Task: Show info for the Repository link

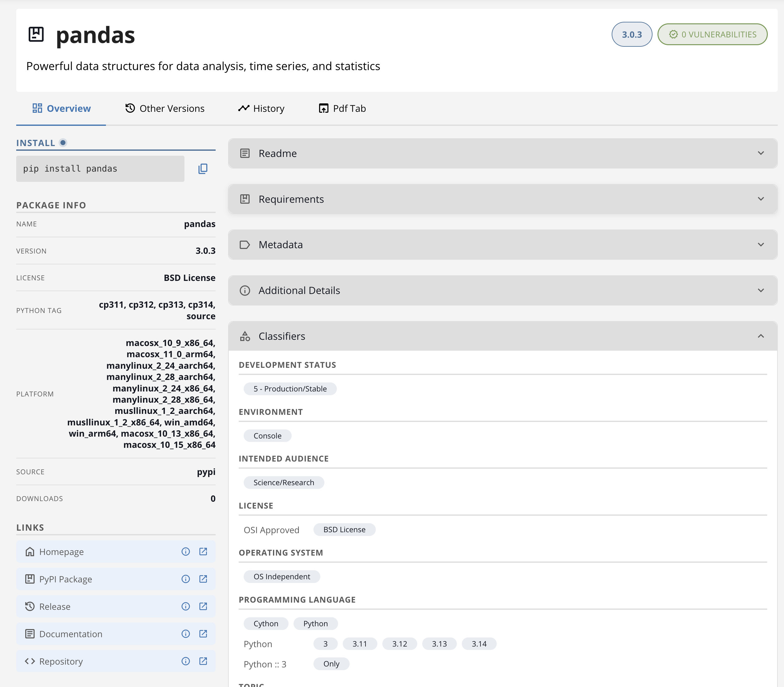Action: tap(186, 661)
